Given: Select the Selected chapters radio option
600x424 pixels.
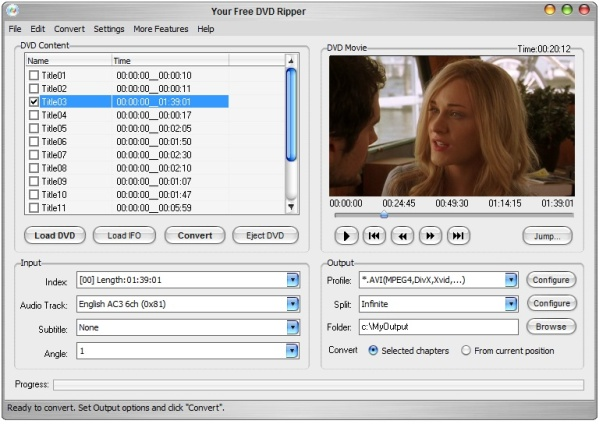Looking at the screenshot, I should [373, 351].
